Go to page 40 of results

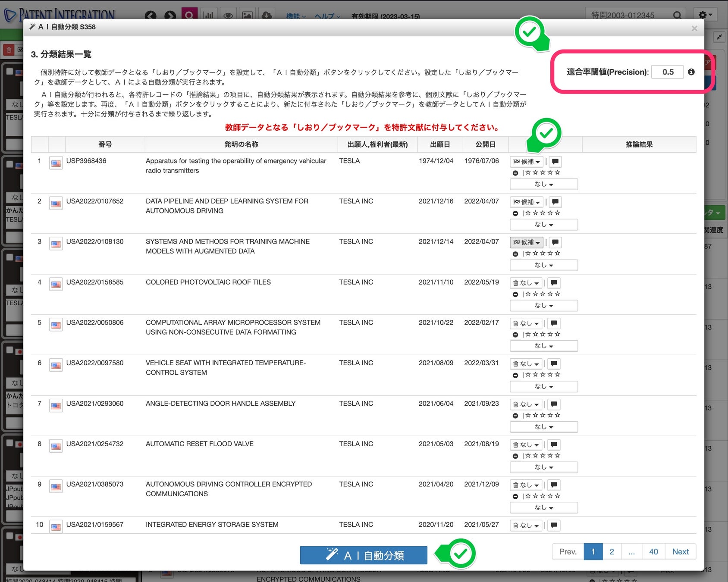point(653,552)
